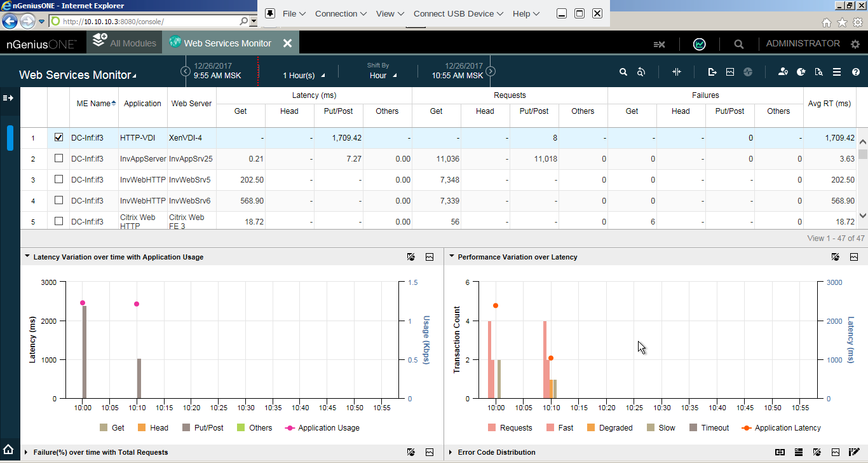
Task: Step time range back with left arrow
Action: (186, 71)
